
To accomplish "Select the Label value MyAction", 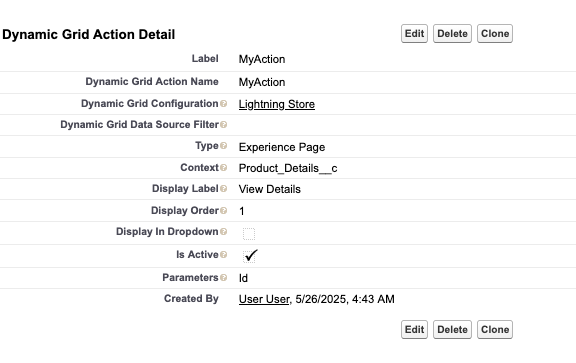I will click(262, 59).
